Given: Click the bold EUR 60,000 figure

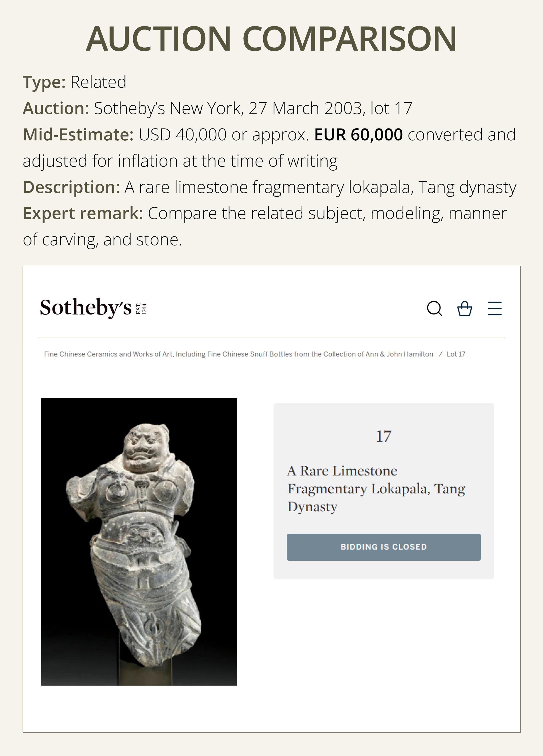Looking at the screenshot, I should pyautogui.click(x=358, y=135).
